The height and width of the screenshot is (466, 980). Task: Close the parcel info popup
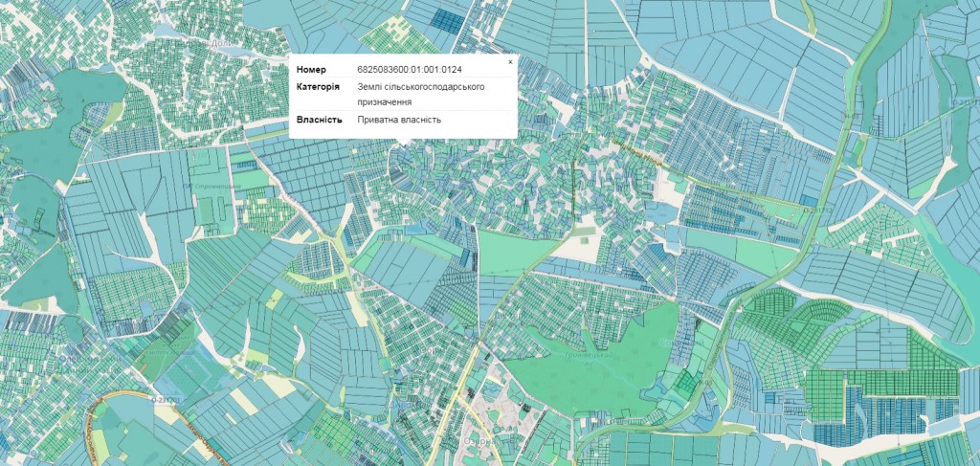[510, 61]
